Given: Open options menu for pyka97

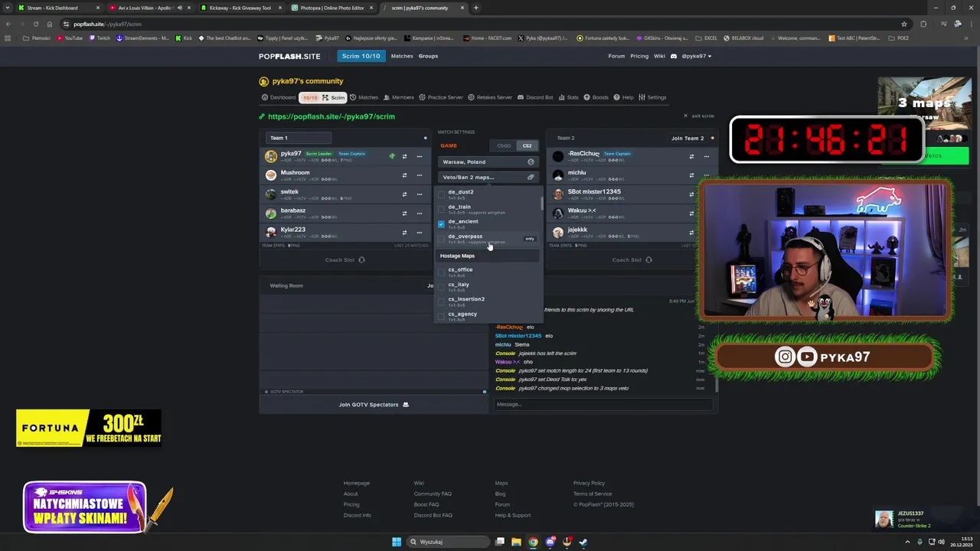Looking at the screenshot, I should point(419,156).
